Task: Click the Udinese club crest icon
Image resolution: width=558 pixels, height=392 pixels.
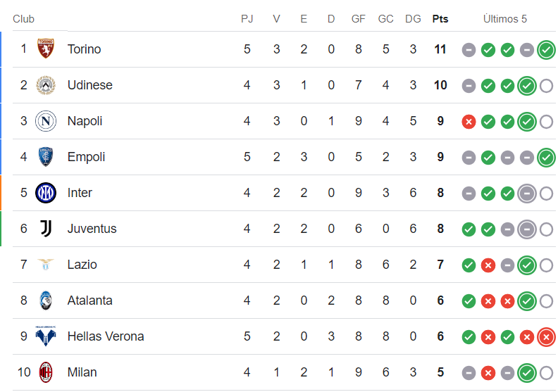Action: click(x=46, y=85)
